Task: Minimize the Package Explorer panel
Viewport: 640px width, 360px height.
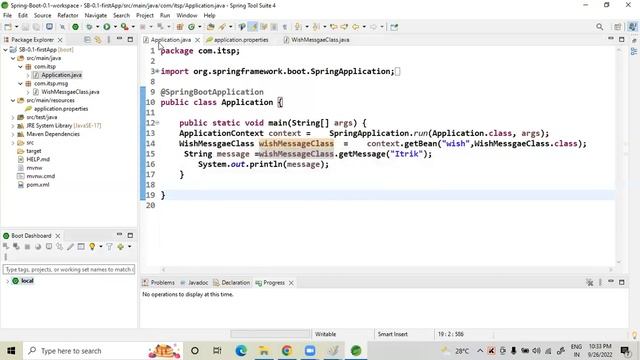Action: (x=120, y=39)
